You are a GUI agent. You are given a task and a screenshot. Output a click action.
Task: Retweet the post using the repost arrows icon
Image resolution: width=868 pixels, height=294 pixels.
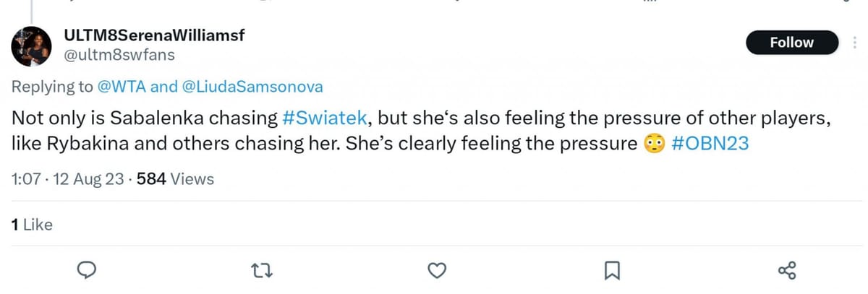(x=262, y=270)
